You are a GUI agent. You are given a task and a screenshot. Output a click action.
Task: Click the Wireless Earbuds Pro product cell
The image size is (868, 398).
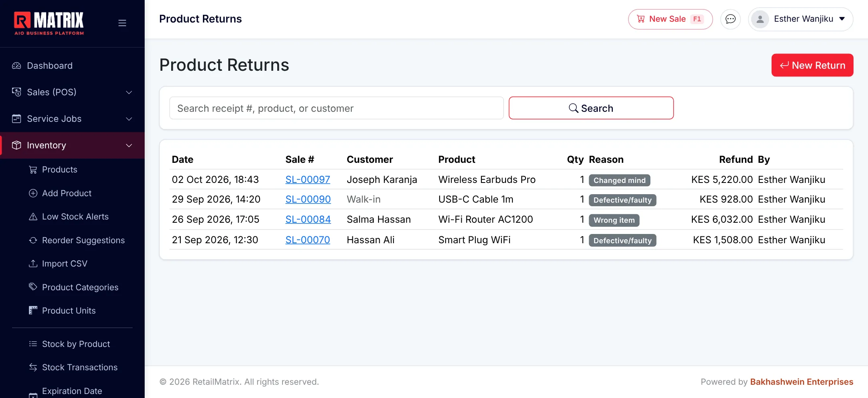(x=487, y=180)
